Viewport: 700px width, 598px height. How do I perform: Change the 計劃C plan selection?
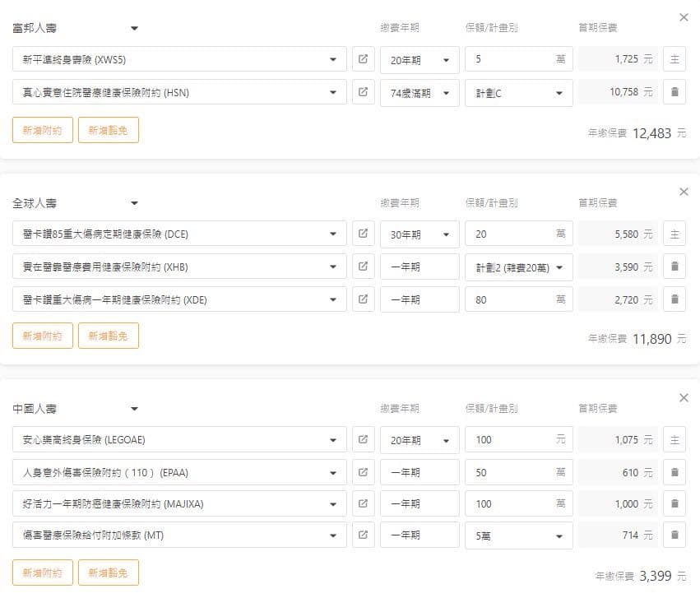518,92
